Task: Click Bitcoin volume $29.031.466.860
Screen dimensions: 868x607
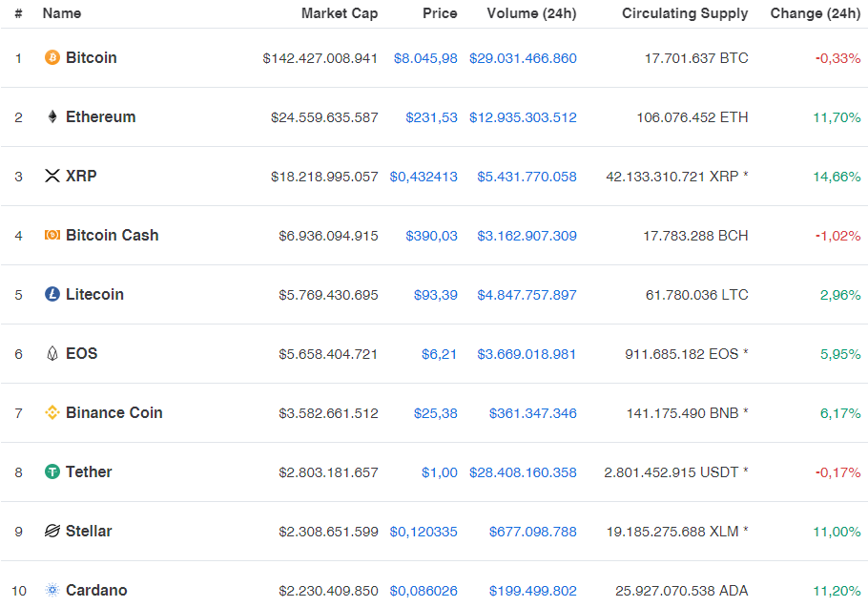Action: point(523,58)
